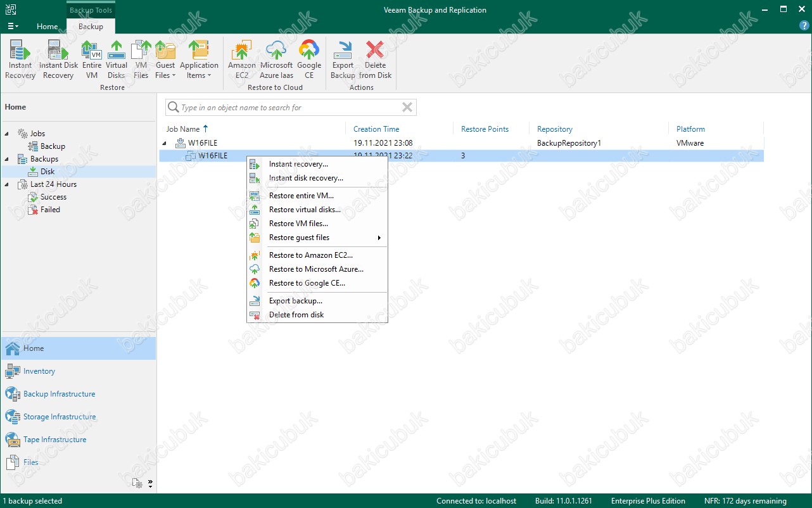Open Application Items ribbon dropdown
Viewport: 812px width, 508px height.
(x=199, y=60)
